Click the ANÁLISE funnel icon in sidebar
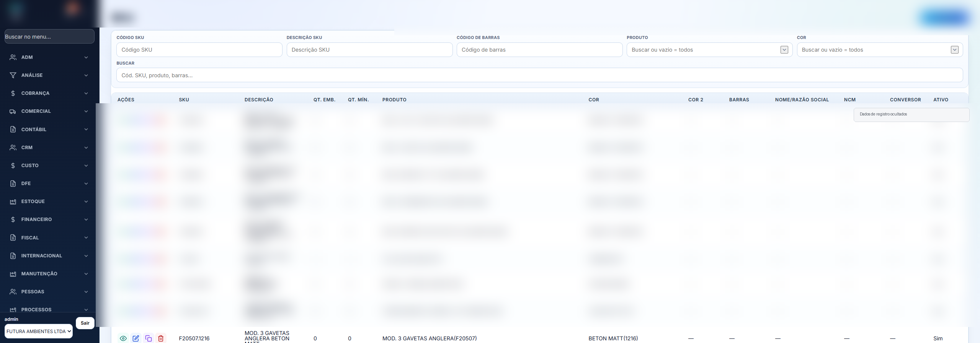This screenshot has height=343, width=980. 13,75
